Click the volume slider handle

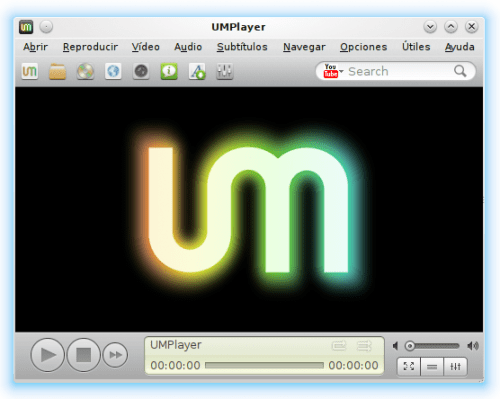click(x=410, y=346)
